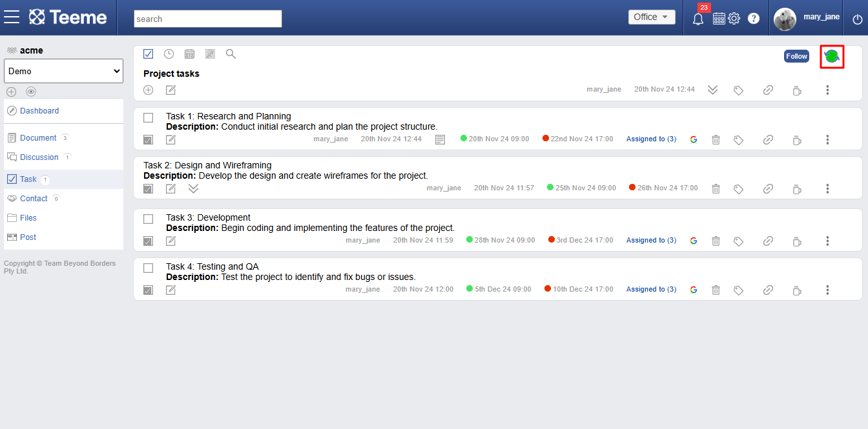Open more options for Project tasks
This screenshot has height=429, width=868.
(x=827, y=90)
